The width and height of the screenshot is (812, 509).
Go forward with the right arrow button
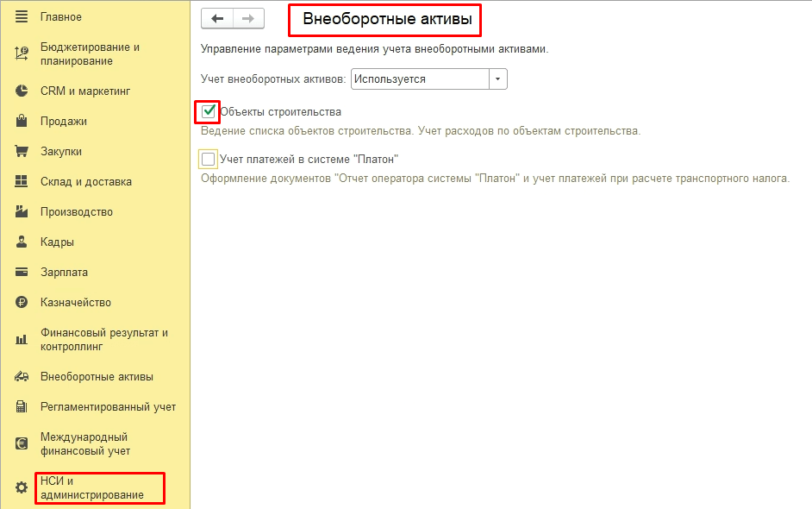(x=248, y=19)
